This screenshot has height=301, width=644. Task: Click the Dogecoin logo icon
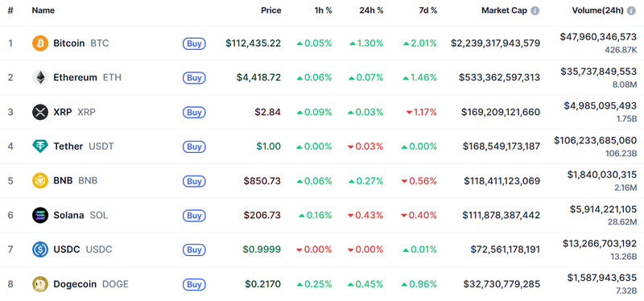(40, 284)
